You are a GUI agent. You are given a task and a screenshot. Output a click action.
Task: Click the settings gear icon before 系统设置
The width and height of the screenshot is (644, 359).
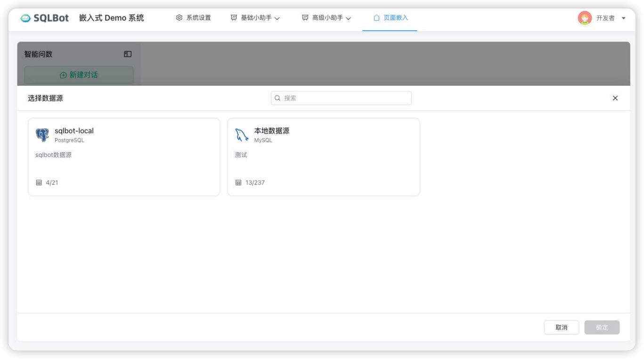tap(179, 17)
